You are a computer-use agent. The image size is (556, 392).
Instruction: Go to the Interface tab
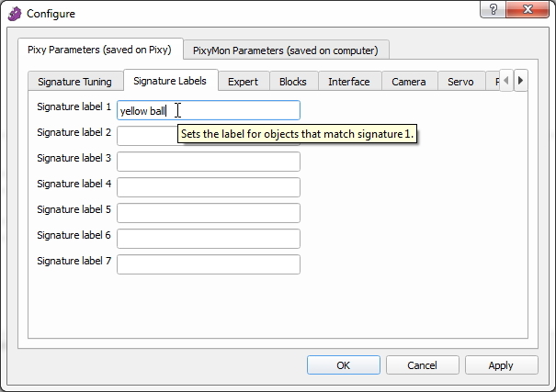click(348, 82)
